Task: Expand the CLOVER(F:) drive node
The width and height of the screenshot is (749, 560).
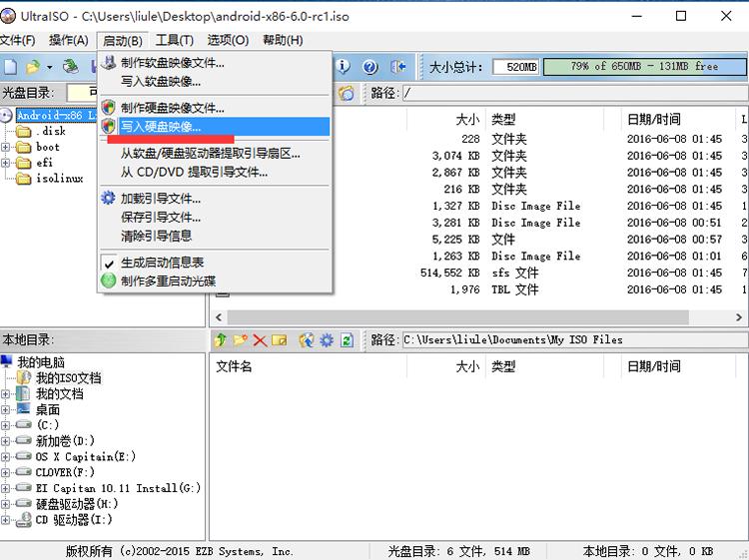Action: point(5,472)
